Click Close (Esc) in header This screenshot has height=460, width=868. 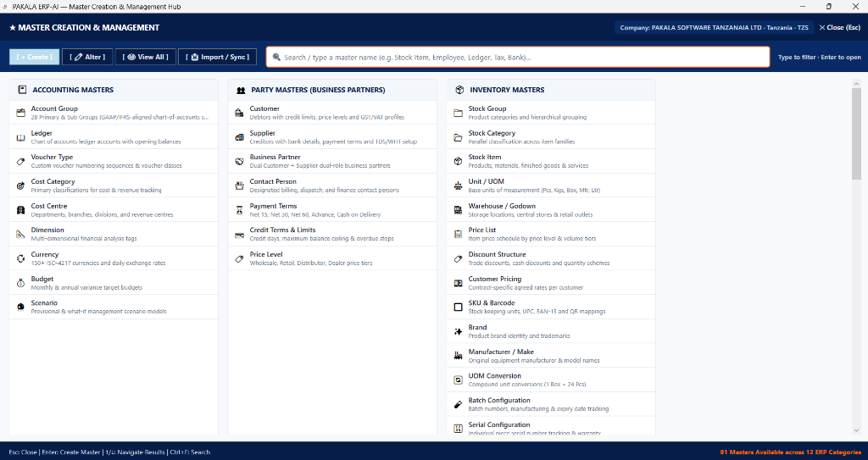click(x=840, y=27)
